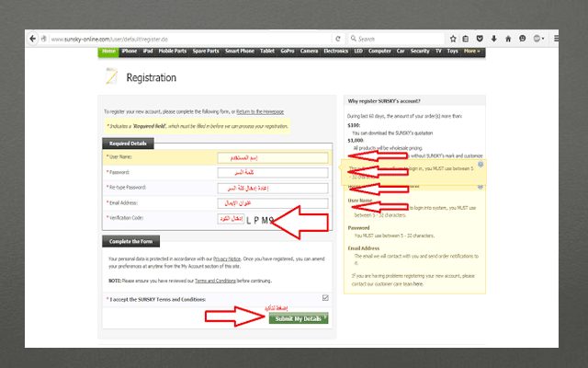Go to the browser home icon
588x368 pixels.
pyautogui.click(x=508, y=39)
